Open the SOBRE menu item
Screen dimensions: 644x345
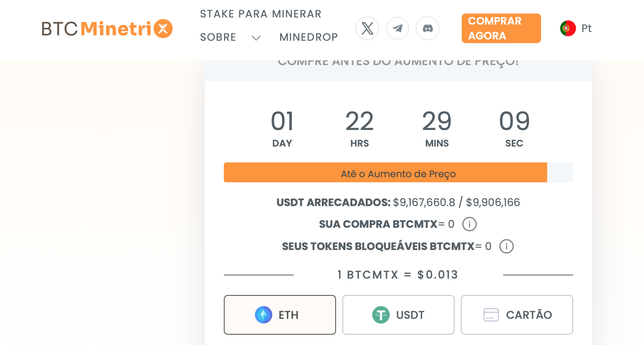(218, 37)
